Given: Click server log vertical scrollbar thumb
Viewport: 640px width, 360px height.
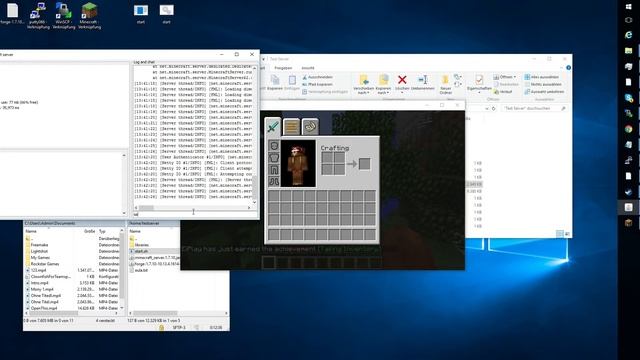Looking at the screenshot, I should (x=254, y=187).
